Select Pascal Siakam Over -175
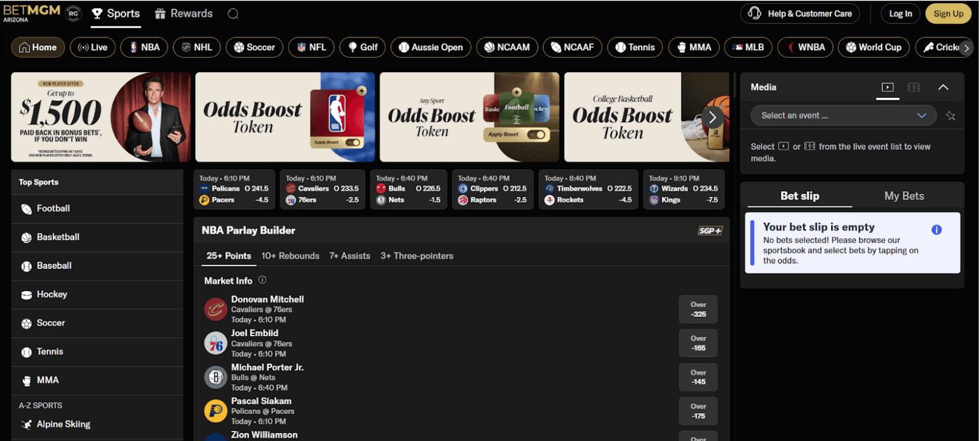Screen dimensions: 980x441 coord(698,411)
